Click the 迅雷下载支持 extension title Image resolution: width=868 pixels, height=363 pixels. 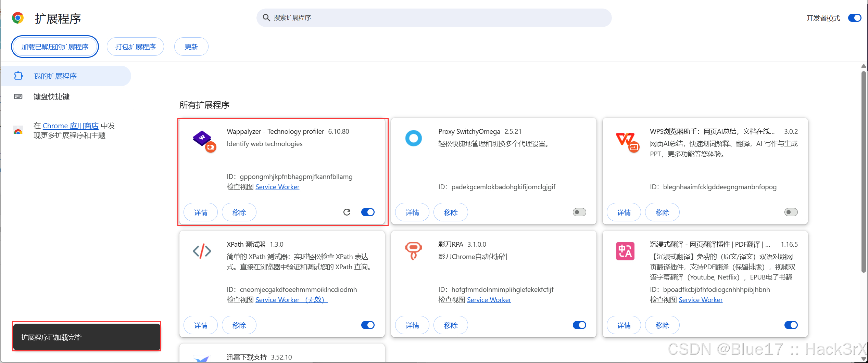[247, 357]
